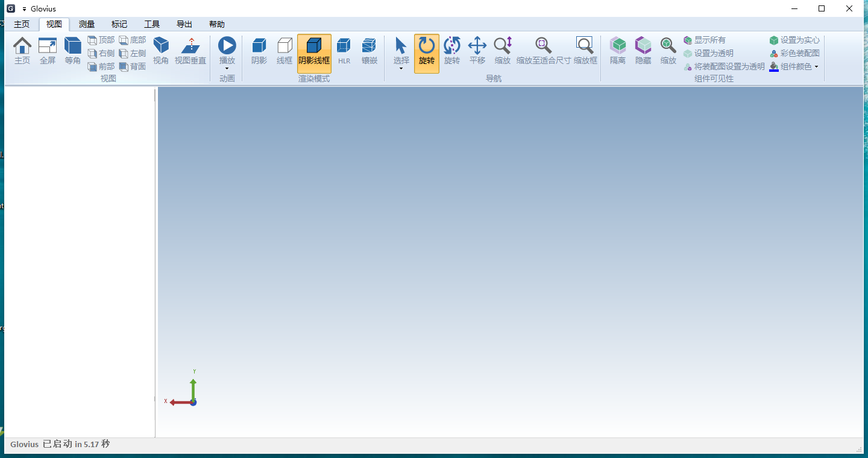
Task: Activate the 平移 pan tool
Action: click(x=477, y=51)
